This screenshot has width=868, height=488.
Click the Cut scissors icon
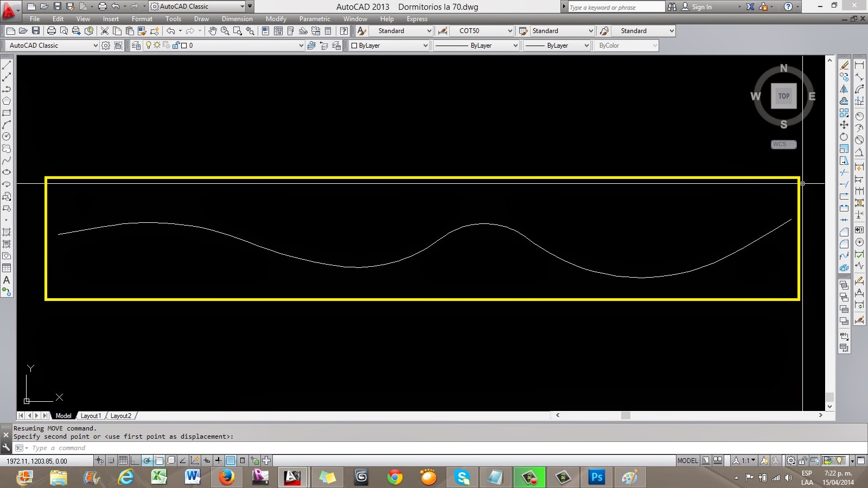click(105, 31)
